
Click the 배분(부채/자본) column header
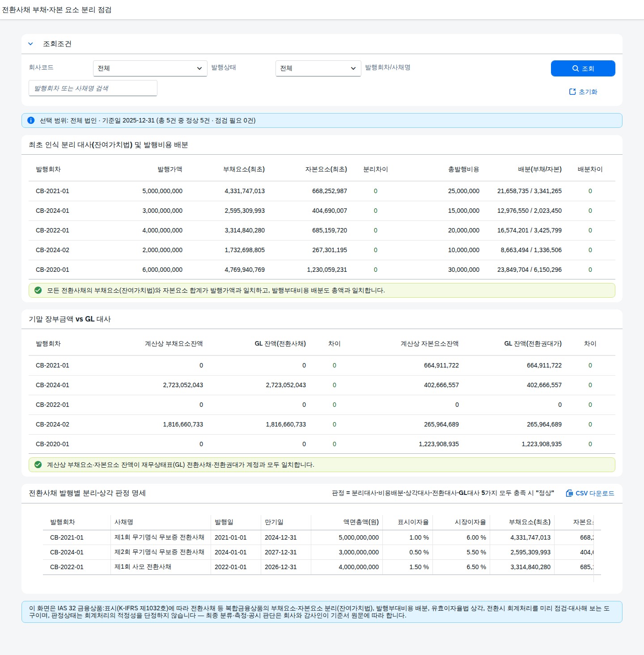coord(540,169)
